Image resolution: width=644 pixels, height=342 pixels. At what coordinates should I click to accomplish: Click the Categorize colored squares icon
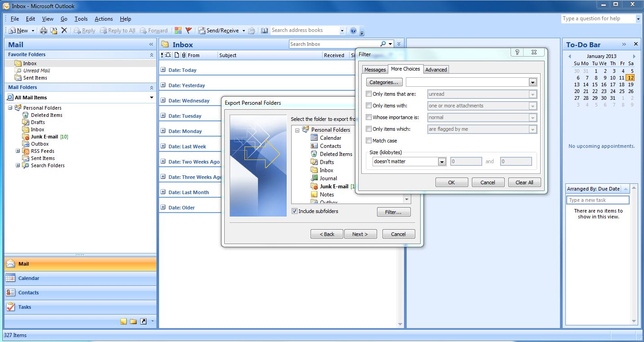coord(178,31)
